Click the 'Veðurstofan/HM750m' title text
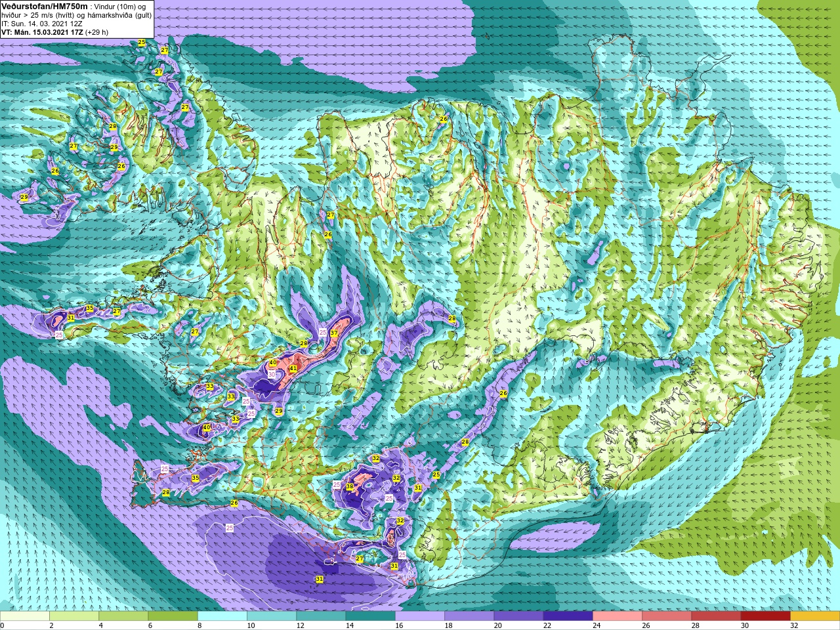 45,6
